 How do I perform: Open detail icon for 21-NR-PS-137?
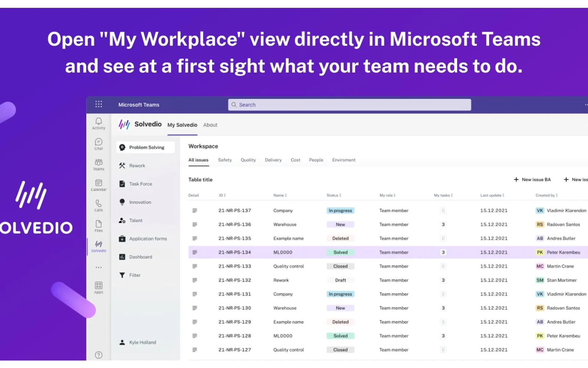[x=195, y=210]
